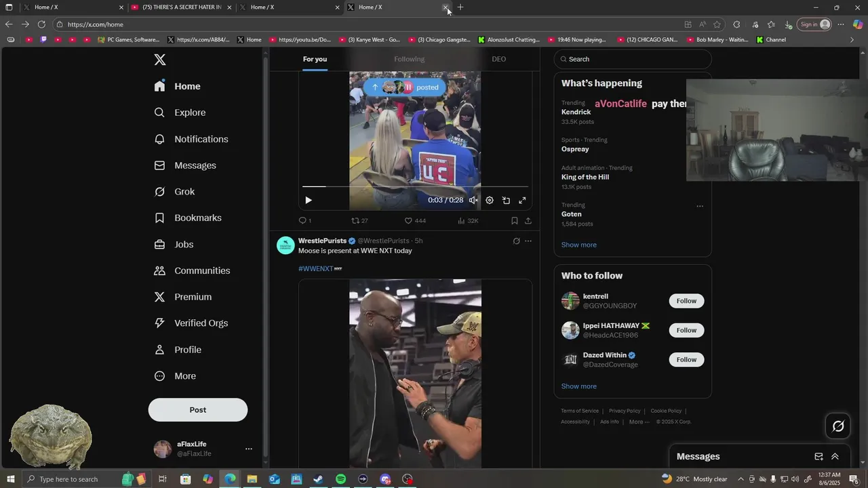Image resolution: width=868 pixels, height=488 pixels.
Task: Open Bookmarks
Action: 188,218
